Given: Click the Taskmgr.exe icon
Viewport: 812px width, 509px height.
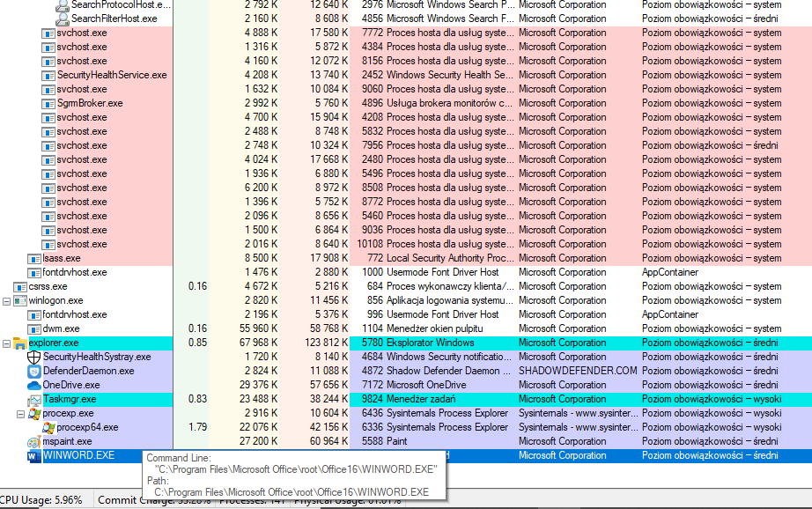Looking at the screenshot, I should point(34,400).
